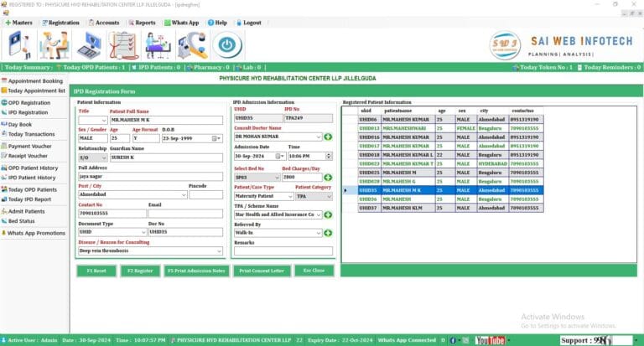Open the YouTube icon in status bar
The image size is (644, 346).
click(490, 340)
